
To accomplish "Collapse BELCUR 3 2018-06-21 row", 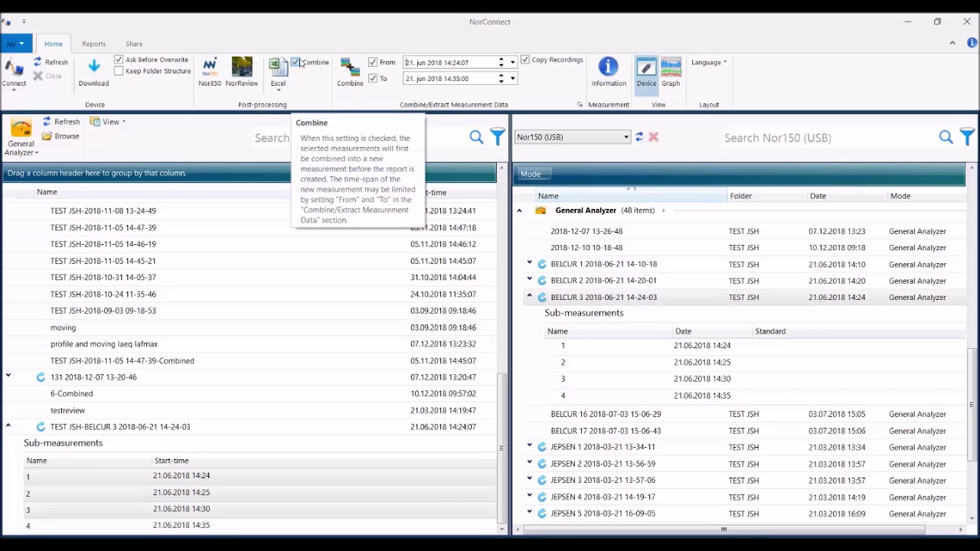I will [529, 297].
